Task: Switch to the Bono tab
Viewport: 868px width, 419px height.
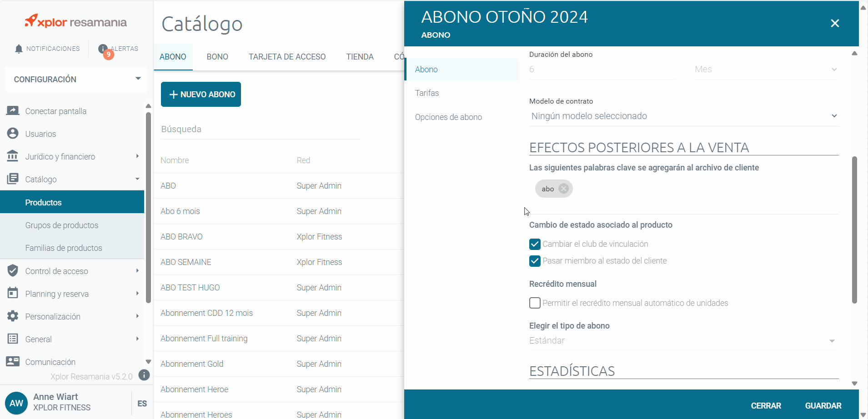Action: coord(217,57)
